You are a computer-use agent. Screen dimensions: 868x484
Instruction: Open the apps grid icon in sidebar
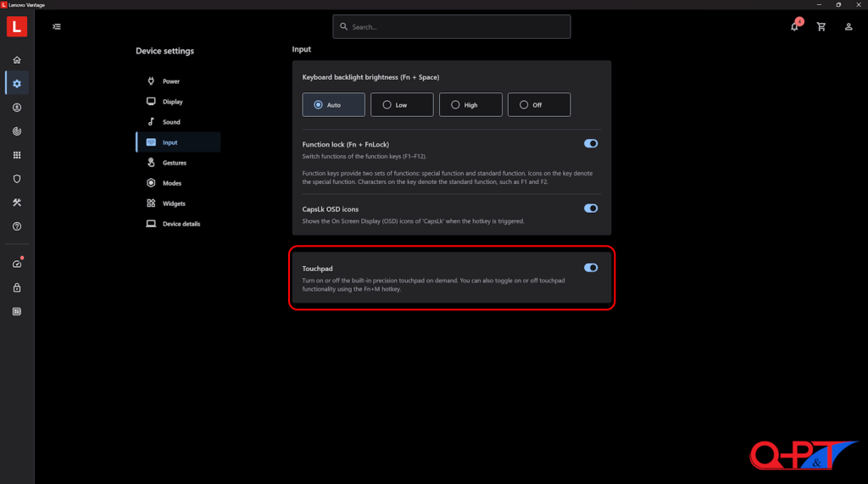coord(17,155)
